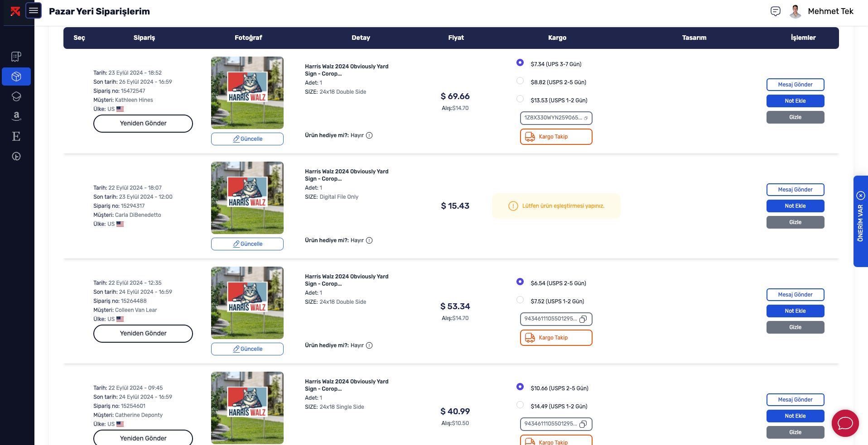Select $10.66 USPS 2-5 Gün shipping
Viewport: 868px width, 445px height.
coord(520,387)
